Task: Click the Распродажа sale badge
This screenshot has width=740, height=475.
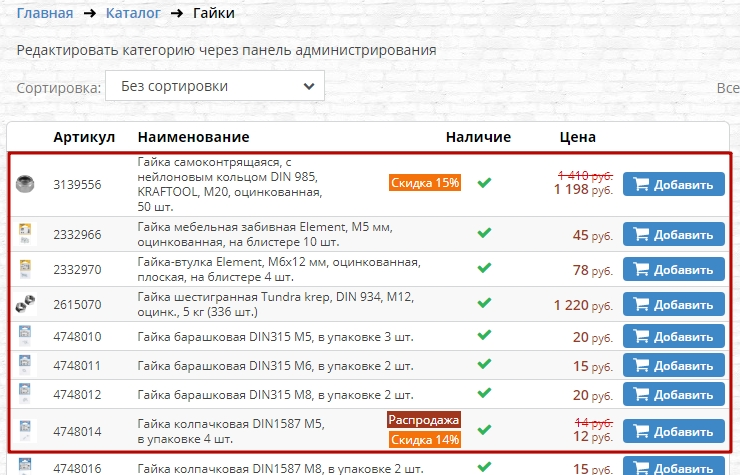Action: pos(423,420)
